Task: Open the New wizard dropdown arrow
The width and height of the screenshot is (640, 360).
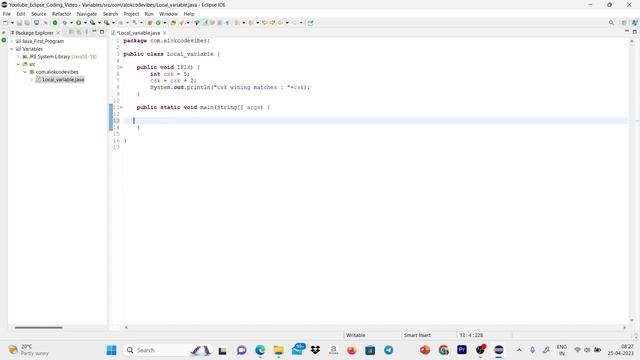Action: pos(12,23)
